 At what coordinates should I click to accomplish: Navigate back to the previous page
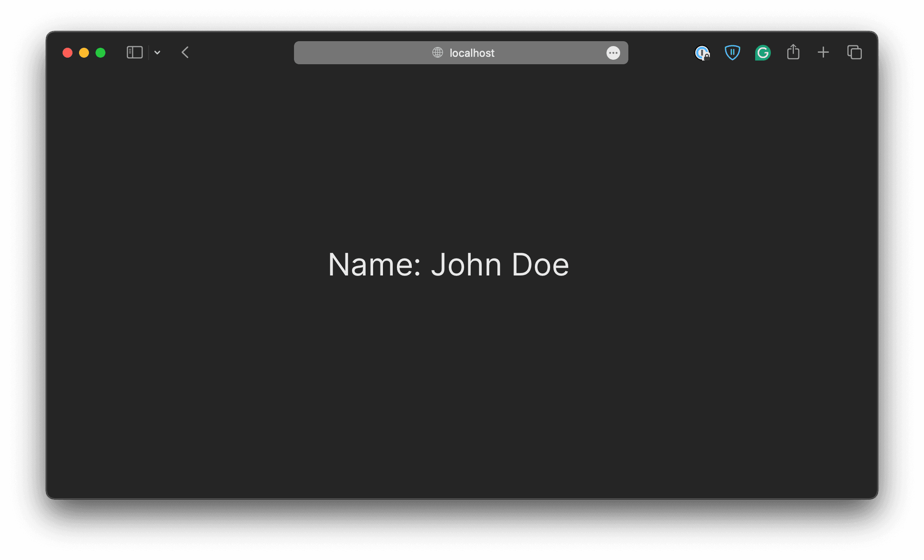pos(185,52)
